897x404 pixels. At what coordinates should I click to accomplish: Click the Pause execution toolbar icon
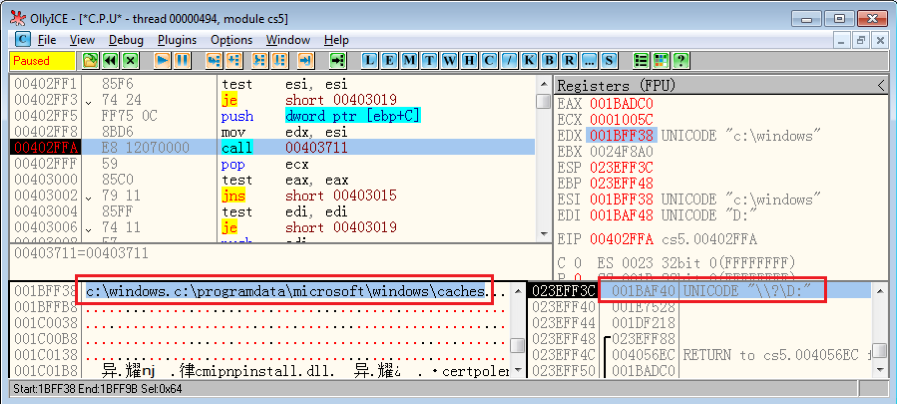[182, 60]
